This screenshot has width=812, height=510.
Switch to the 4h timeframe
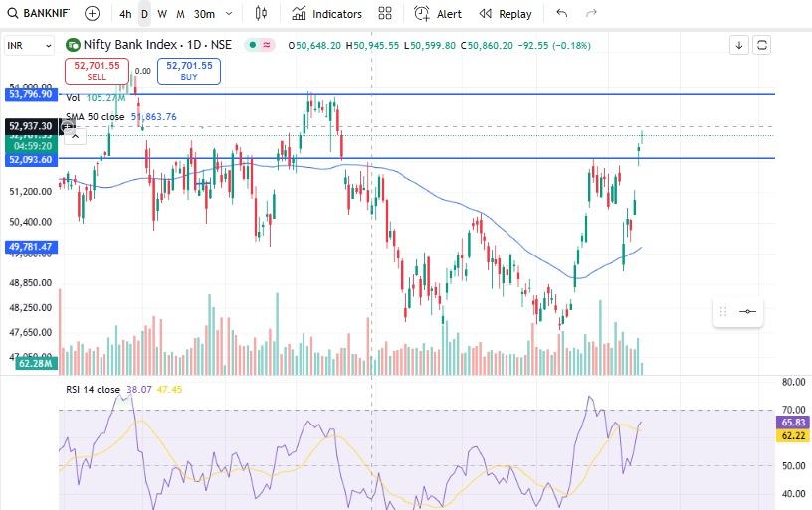click(x=125, y=14)
